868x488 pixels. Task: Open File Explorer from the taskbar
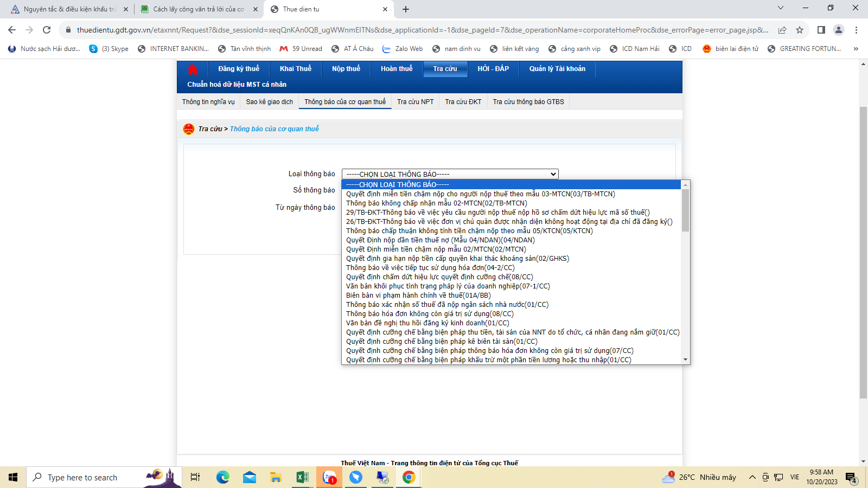(276, 477)
